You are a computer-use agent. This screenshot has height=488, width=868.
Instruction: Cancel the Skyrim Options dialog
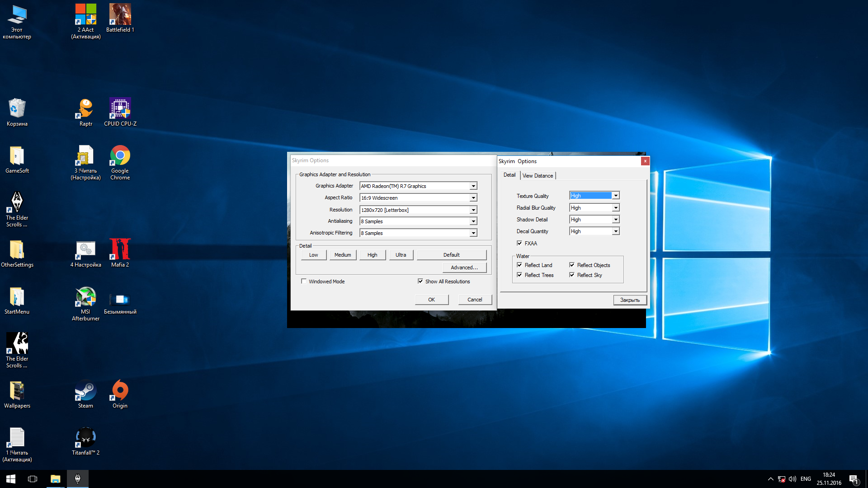(475, 300)
